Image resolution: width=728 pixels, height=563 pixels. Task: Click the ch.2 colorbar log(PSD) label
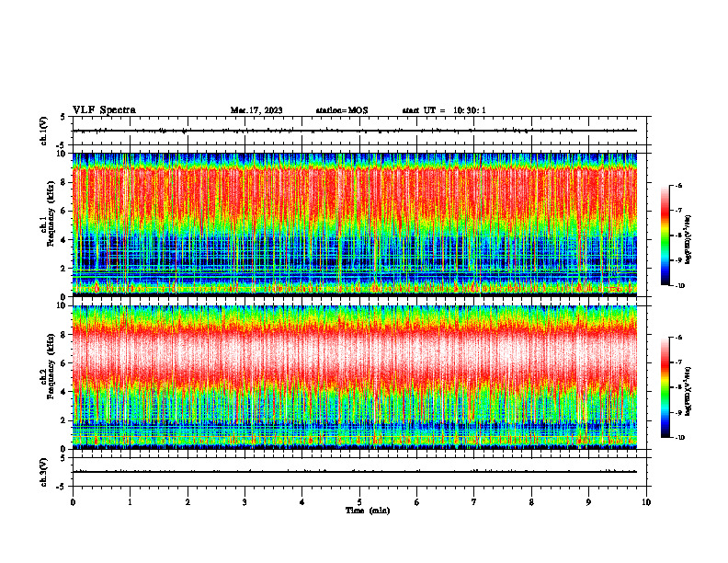click(688, 391)
